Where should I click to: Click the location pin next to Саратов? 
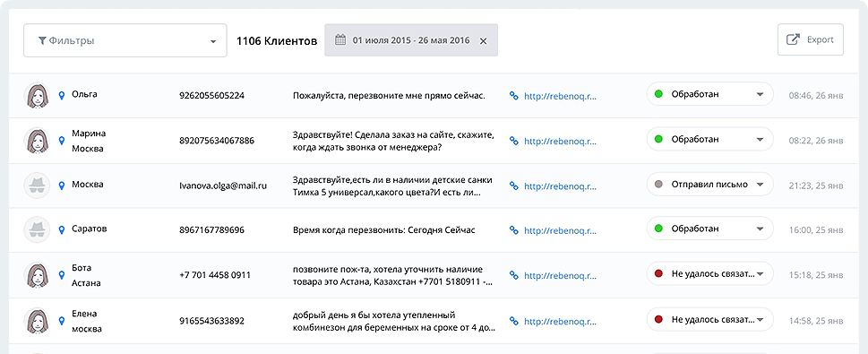point(62,229)
